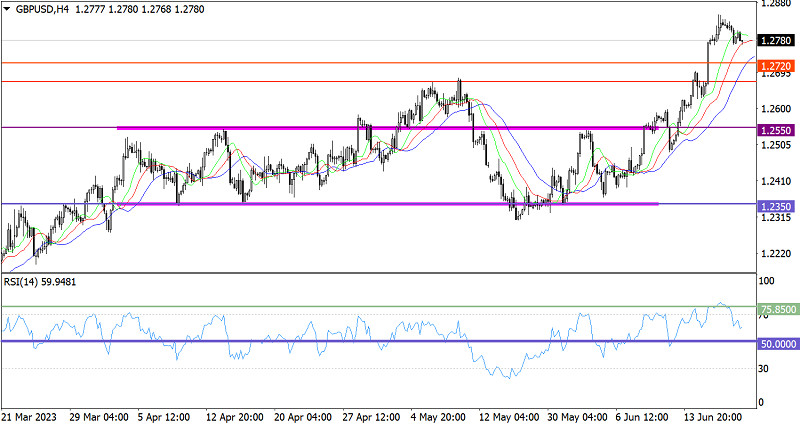Click the RSI(14) 59.9481 indicator label
Screen dimensions: 800x426
click(x=40, y=282)
